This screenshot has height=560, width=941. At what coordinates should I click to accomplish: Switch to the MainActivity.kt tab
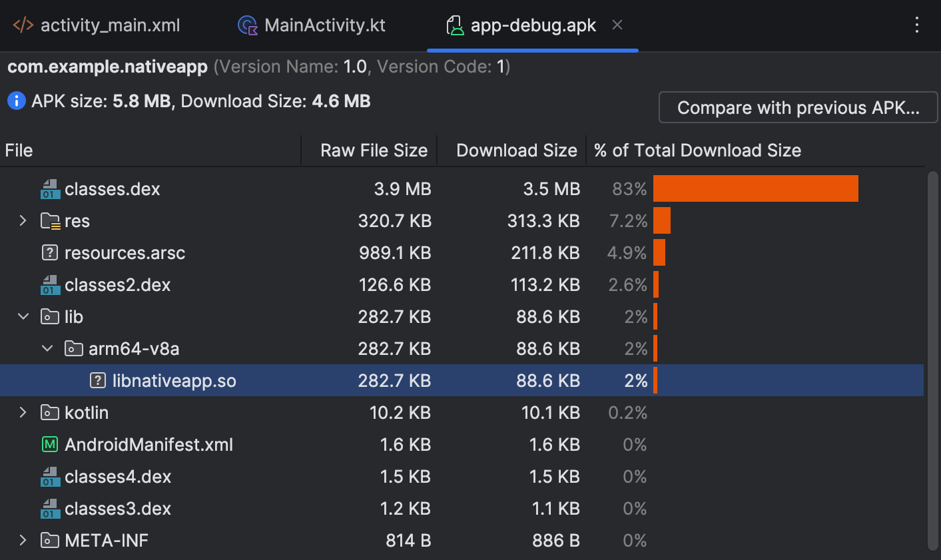coord(312,25)
